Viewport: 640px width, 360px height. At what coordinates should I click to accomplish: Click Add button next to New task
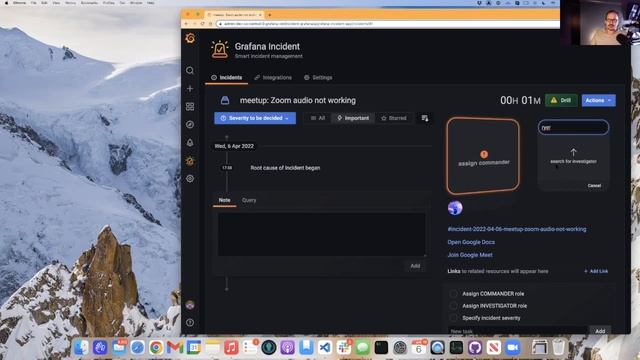[600, 331]
